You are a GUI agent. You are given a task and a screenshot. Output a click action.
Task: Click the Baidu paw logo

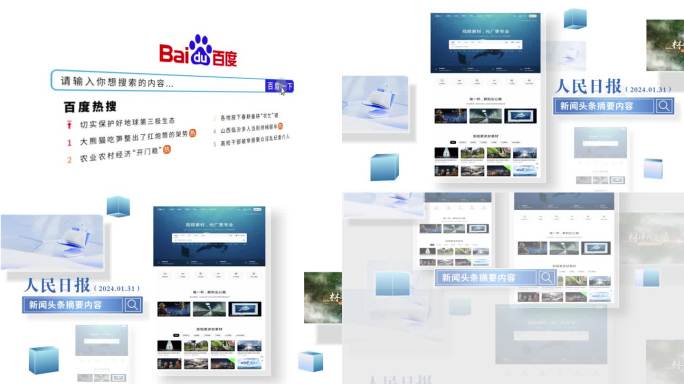point(201,50)
